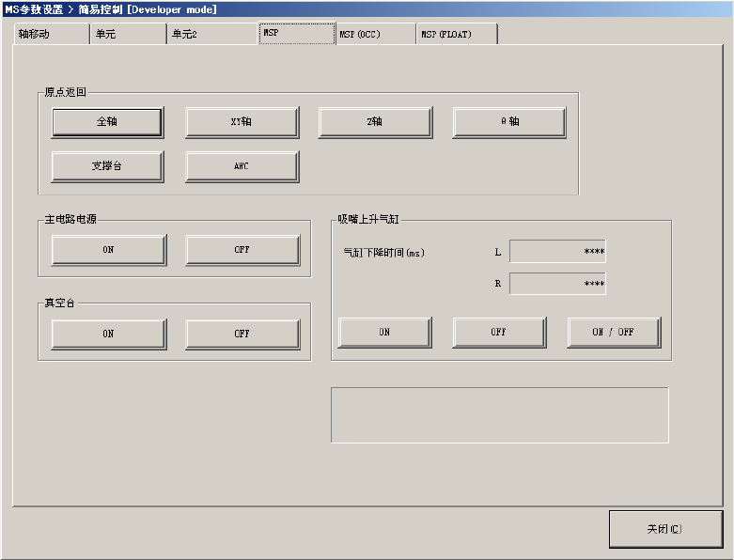Open the 单元2 tab
Screen dimensions: 734x560
coord(211,34)
